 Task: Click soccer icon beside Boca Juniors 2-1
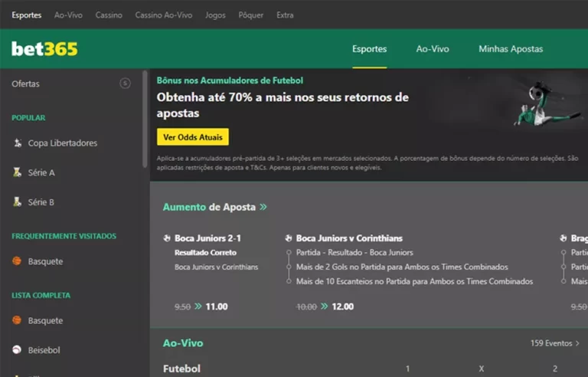tap(167, 238)
